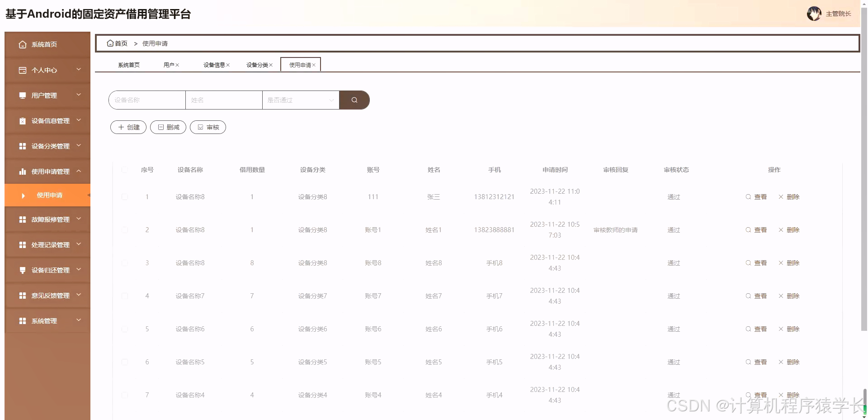This screenshot has width=868, height=420.
Task: Open the 是否通过 dropdown
Action: coord(300,100)
